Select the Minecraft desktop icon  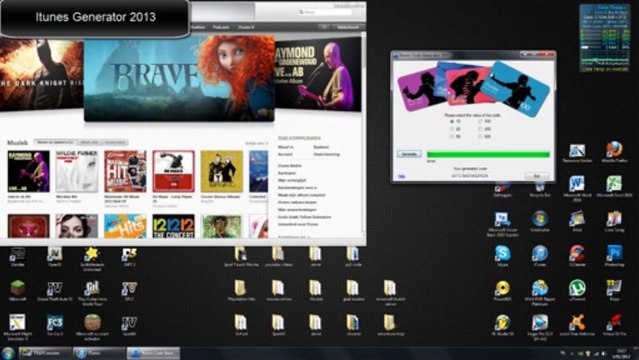(18, 291)
